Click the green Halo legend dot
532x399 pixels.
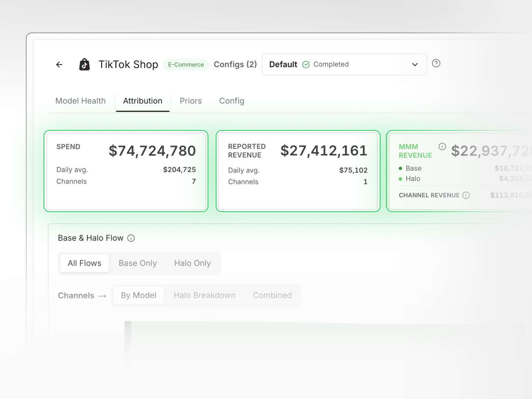400,179
